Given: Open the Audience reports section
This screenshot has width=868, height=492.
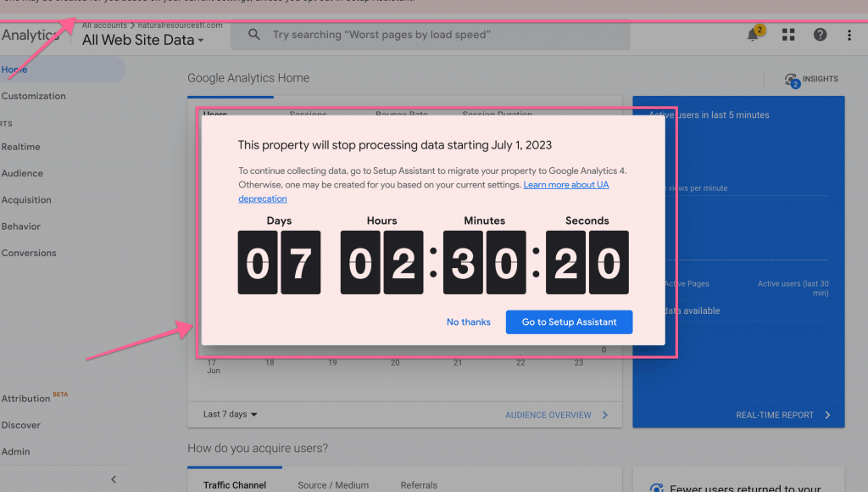Looking at the screenshot, I should tap(22, 173).
